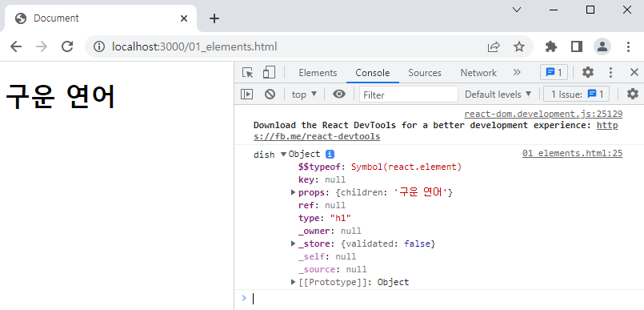Open the Extensions puzzle icon
This screenshot has width=644, height=310.
[x=550, y=47]
